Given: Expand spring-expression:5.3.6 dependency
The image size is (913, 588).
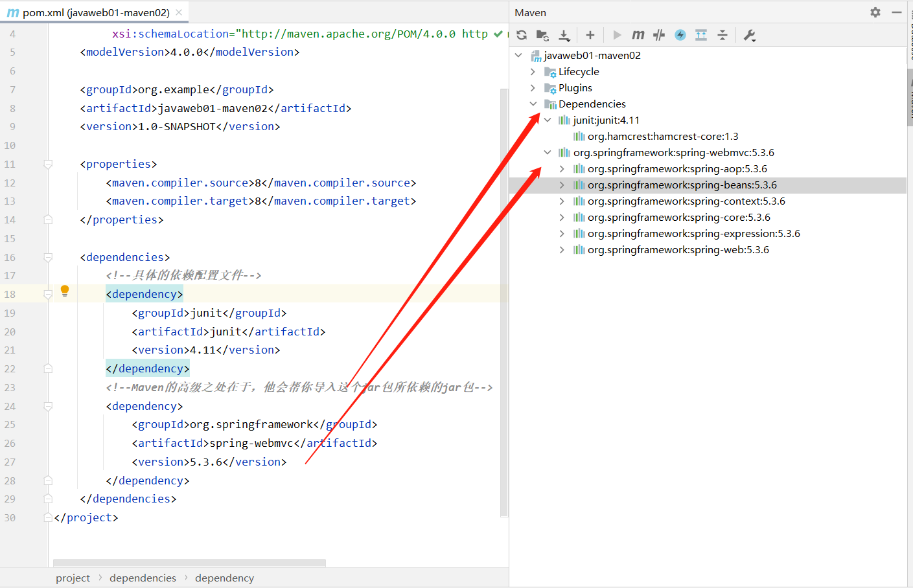Looking at the screenshot, I should click(x=562, y=234).
